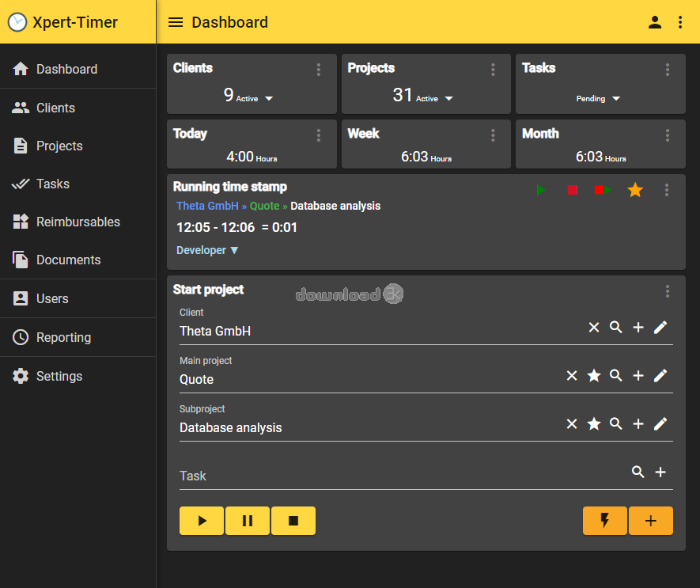Screen dimensions: 700x588
Task: Click the 12:05 - 12:06 time range
Action: tap(216, 227)
